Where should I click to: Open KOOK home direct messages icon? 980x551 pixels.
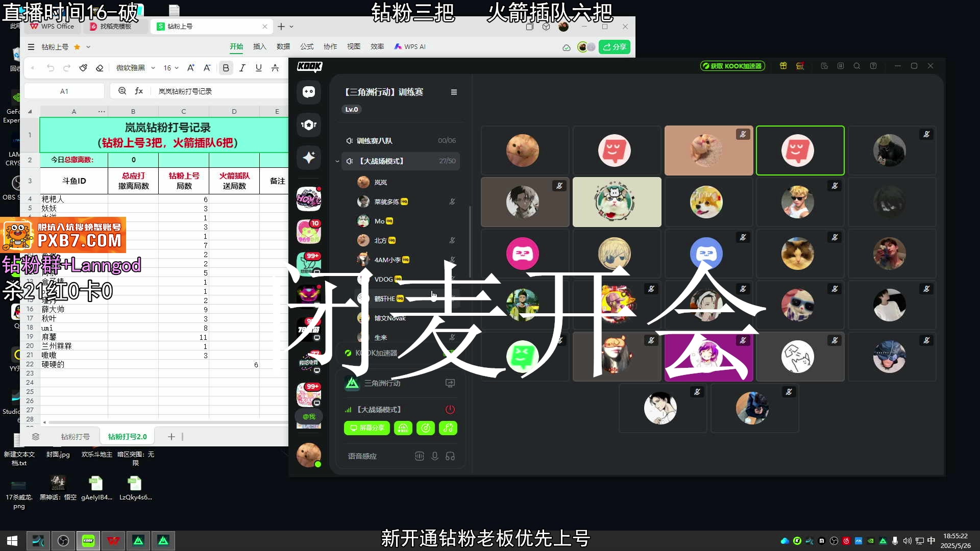[309, 92]
